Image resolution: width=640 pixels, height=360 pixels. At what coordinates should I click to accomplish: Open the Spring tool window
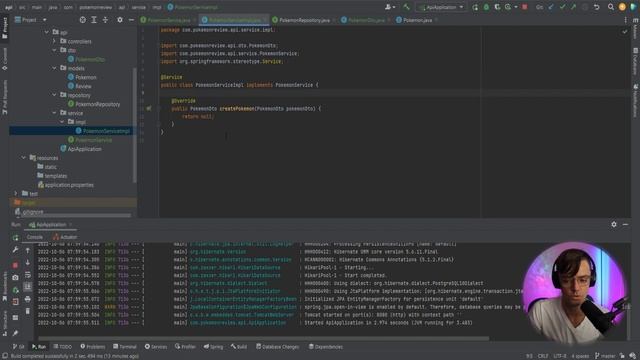click(213, 347)
